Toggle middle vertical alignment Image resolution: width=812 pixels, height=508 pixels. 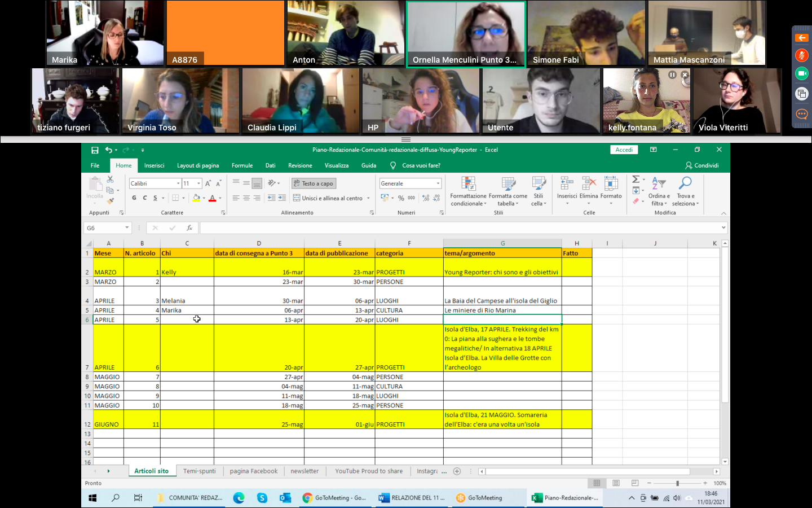[246, 183]
